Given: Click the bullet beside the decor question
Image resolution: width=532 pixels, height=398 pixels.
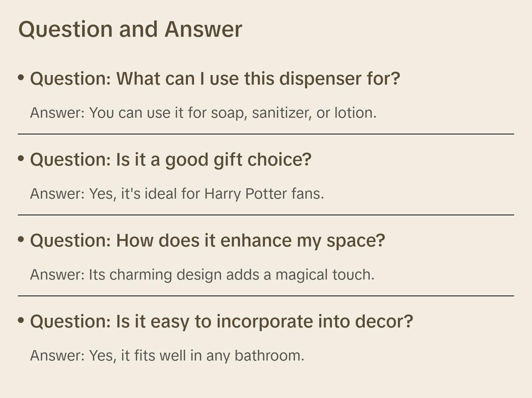Looking at the screenshot, I should [21, 320].
